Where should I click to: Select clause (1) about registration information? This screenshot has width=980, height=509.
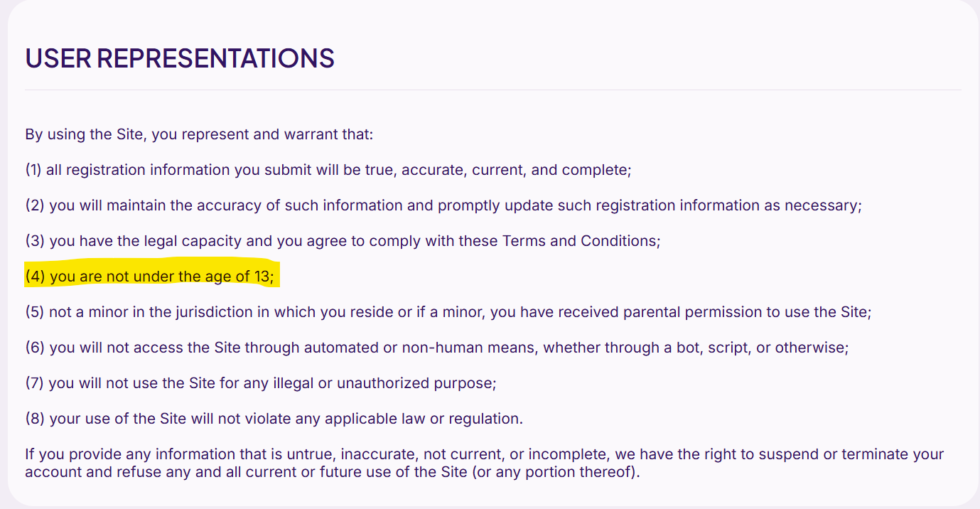tap(328, 170)
